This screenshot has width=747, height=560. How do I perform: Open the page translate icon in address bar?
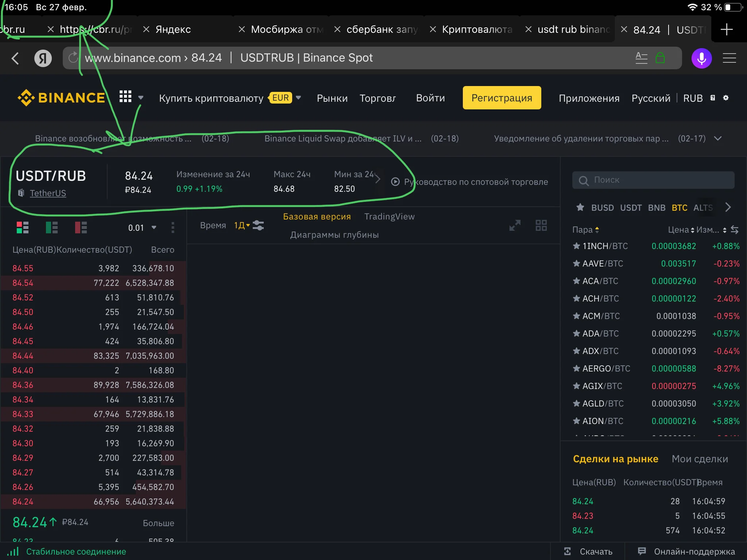641,58
